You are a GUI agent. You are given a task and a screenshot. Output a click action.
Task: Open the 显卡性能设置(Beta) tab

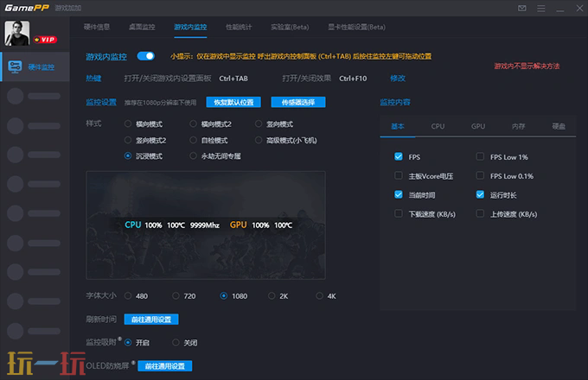356,27
